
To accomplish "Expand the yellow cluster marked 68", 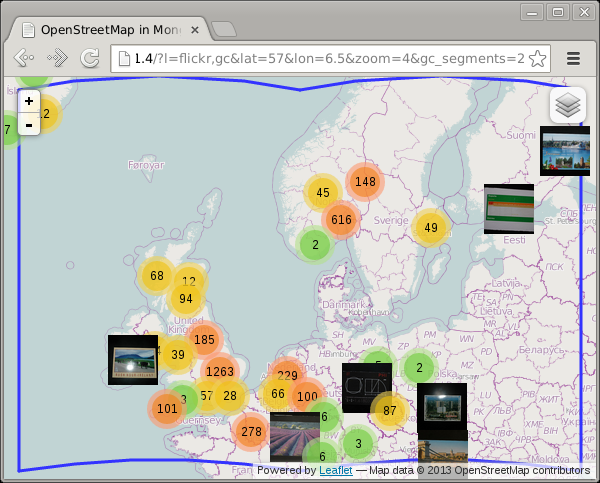I will pyautogui.click(x=157, y=276).
